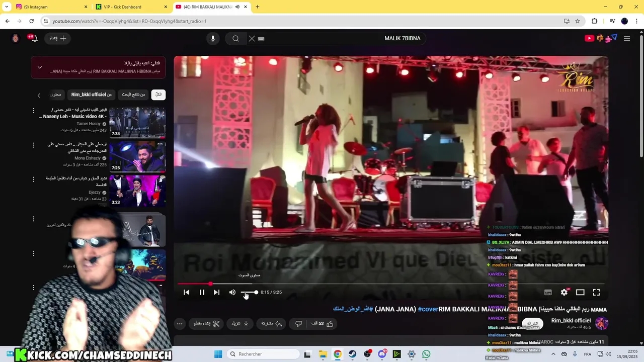Open File Explorer from the taskbar

(323, 354)
